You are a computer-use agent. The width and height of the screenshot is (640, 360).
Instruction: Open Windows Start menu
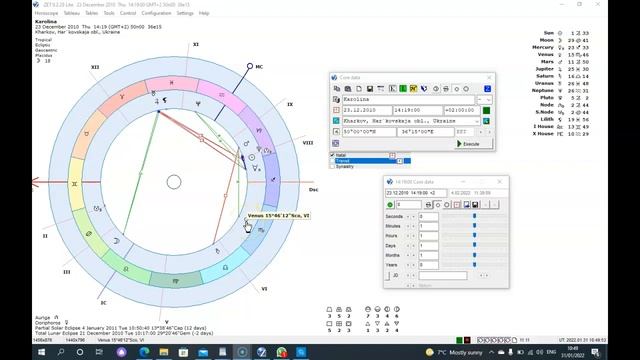pos(42,352)
